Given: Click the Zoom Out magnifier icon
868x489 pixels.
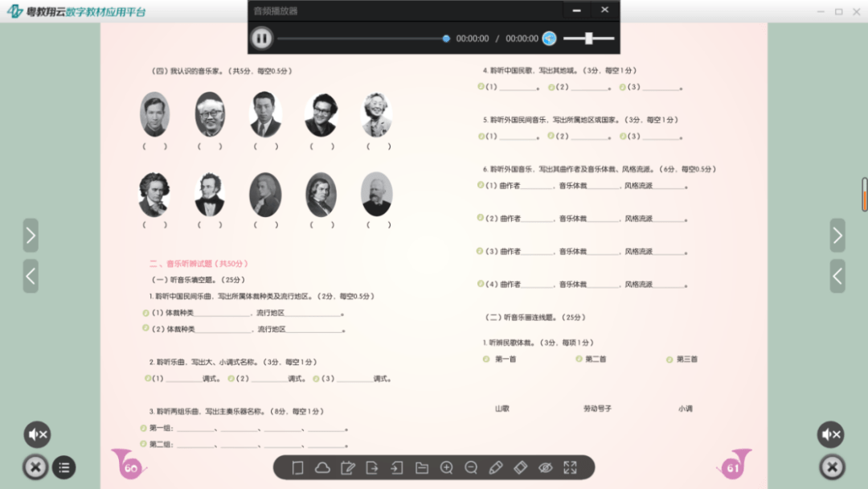Looking at the screenshot, I should click(471, 467).
